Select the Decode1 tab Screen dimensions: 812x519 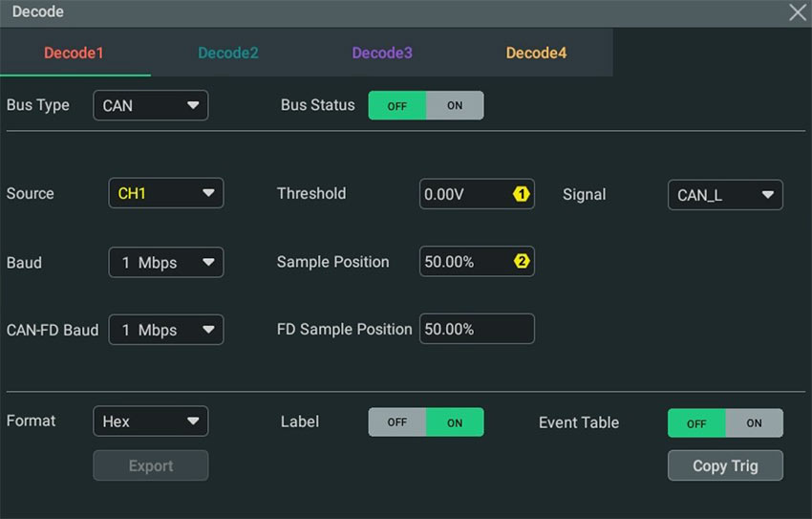(x=74, y=53)
